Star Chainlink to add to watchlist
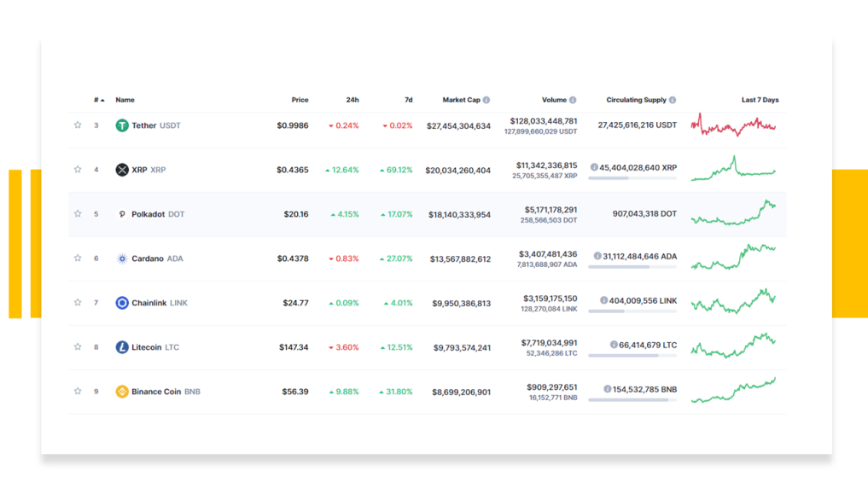 (78, 302)
